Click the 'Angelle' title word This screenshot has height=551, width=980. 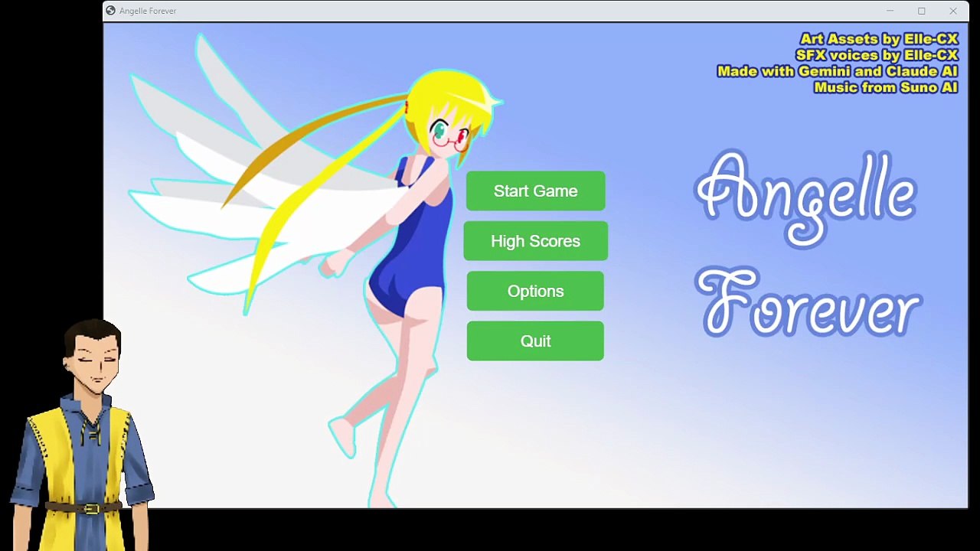coord(805,197)
